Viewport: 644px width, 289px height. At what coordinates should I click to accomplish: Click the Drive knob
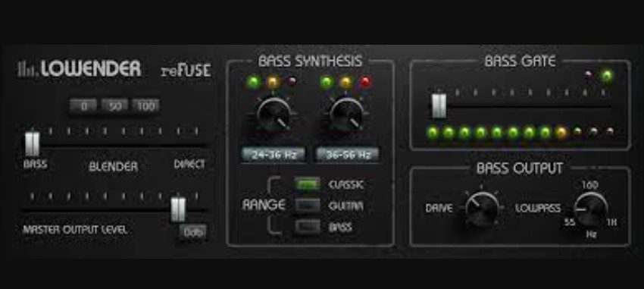[x=482, y=209]
